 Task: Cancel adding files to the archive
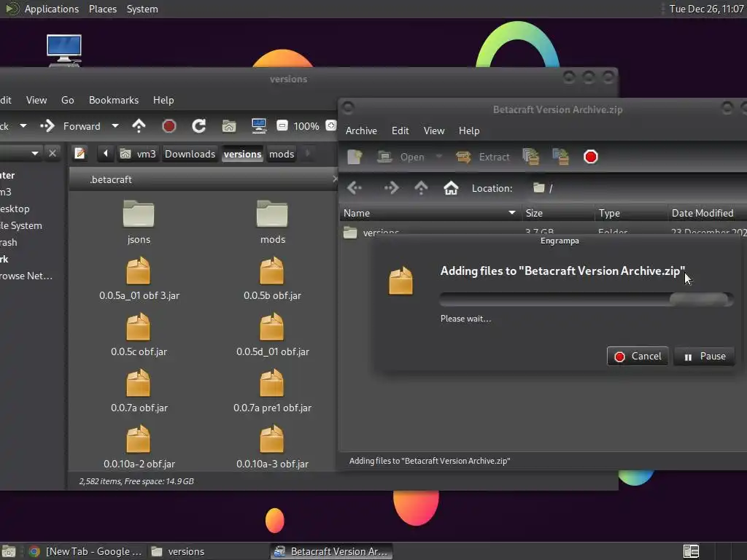coord(638,356)
